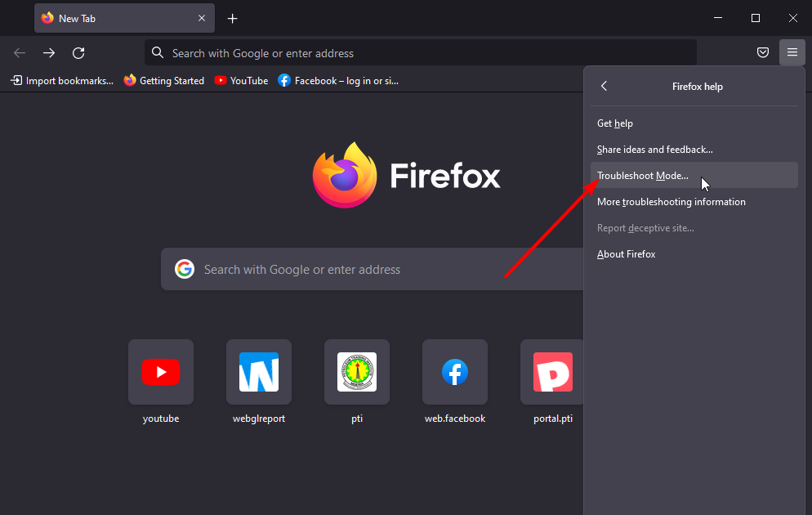This screenshot has width=812, height=515.
Task: Open More troubleshooting information
Action: [671, 201]
